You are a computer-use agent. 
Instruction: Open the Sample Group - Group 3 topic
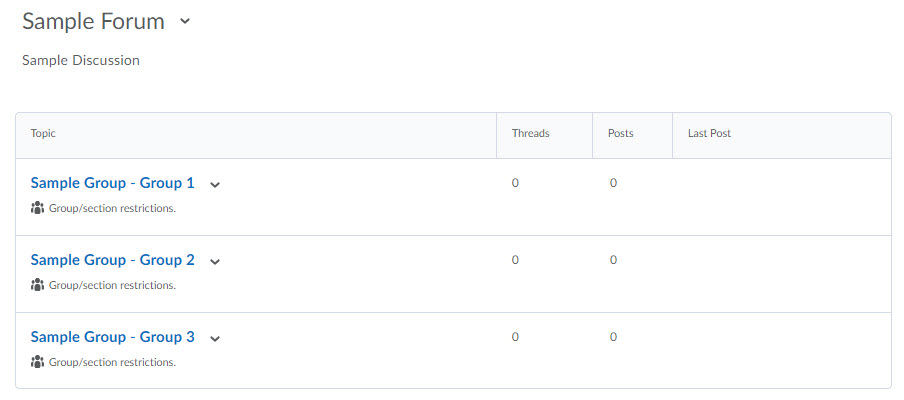[113, 337]
